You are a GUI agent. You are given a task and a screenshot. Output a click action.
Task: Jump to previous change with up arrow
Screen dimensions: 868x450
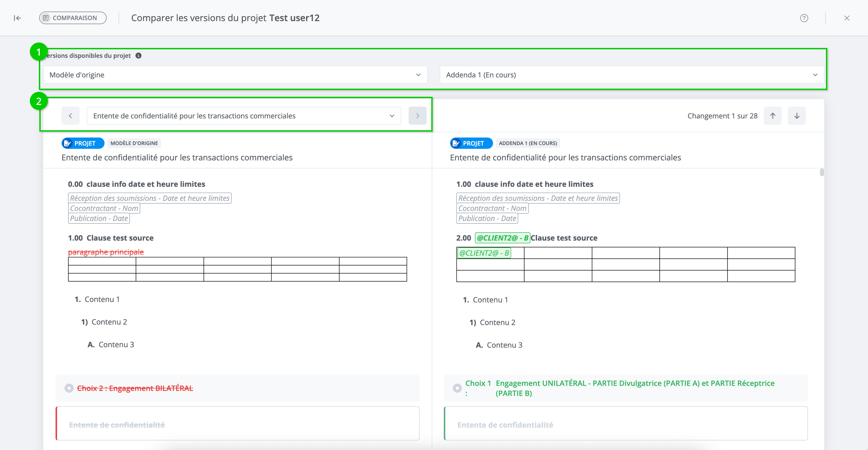click(773, 116)
